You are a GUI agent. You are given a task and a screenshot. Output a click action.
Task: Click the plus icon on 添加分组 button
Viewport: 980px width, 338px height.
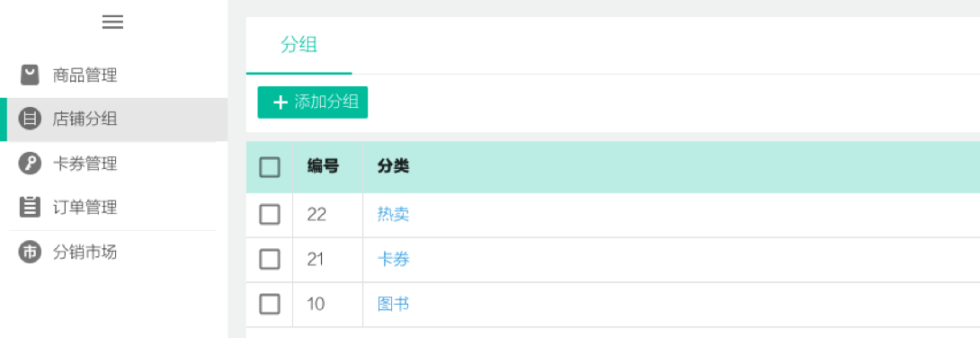281,102
